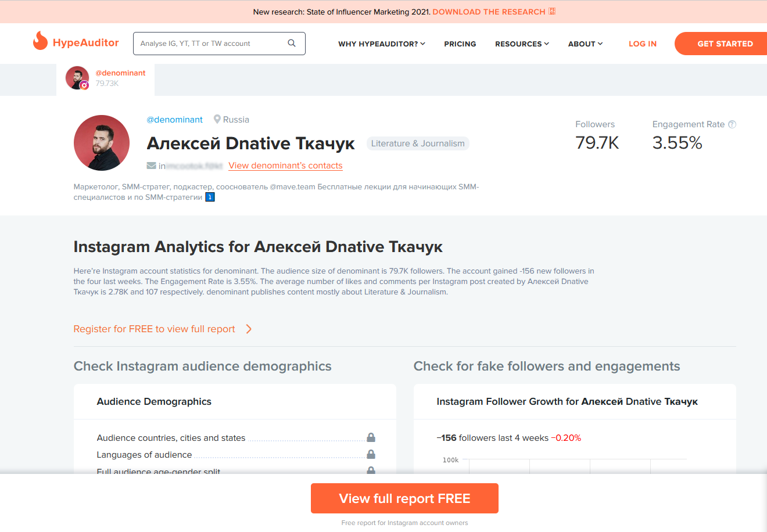Screen dimensions: 767x532
Task: Focus the Analyse account search field
Action: coord(219,44)
